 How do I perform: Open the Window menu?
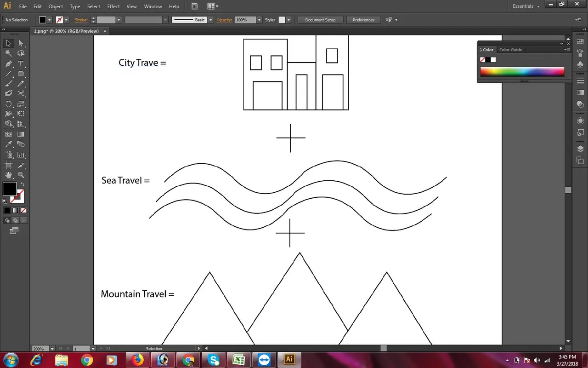(x=153, y=6)
